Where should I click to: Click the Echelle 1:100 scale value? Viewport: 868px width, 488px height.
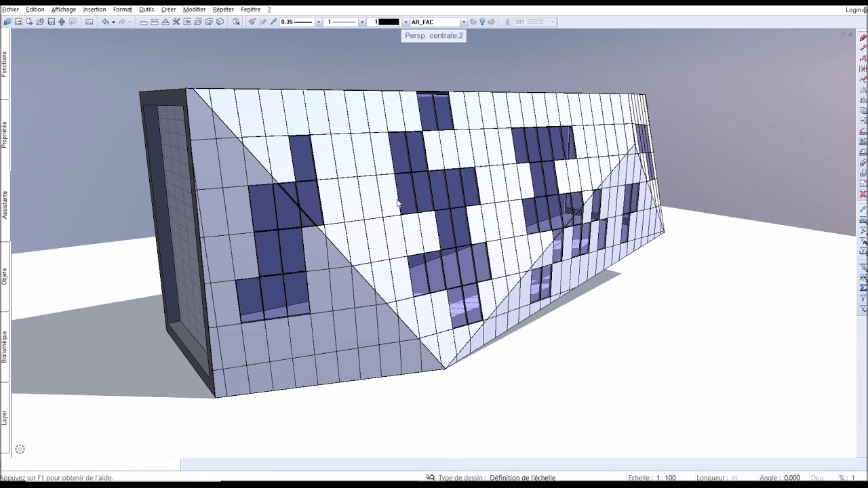click(x=666, y=478)
